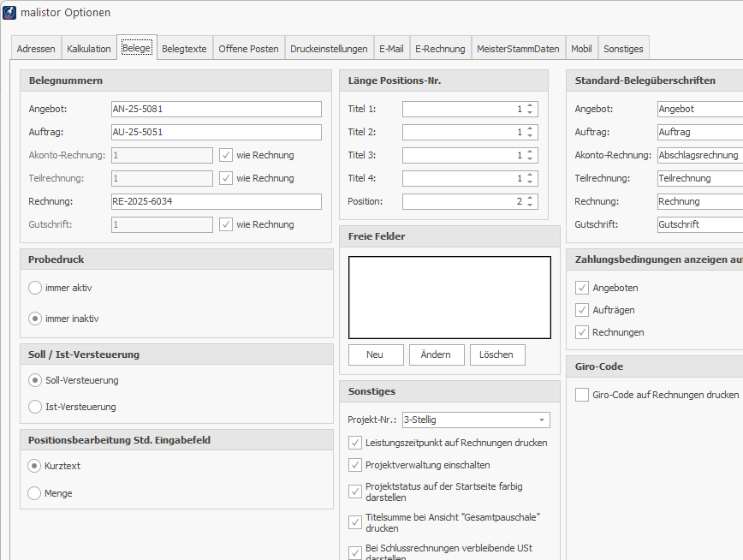743x560 pixels.
Task: Increase the Titel 3 value using spinner
Action: [x=531, y=152]
